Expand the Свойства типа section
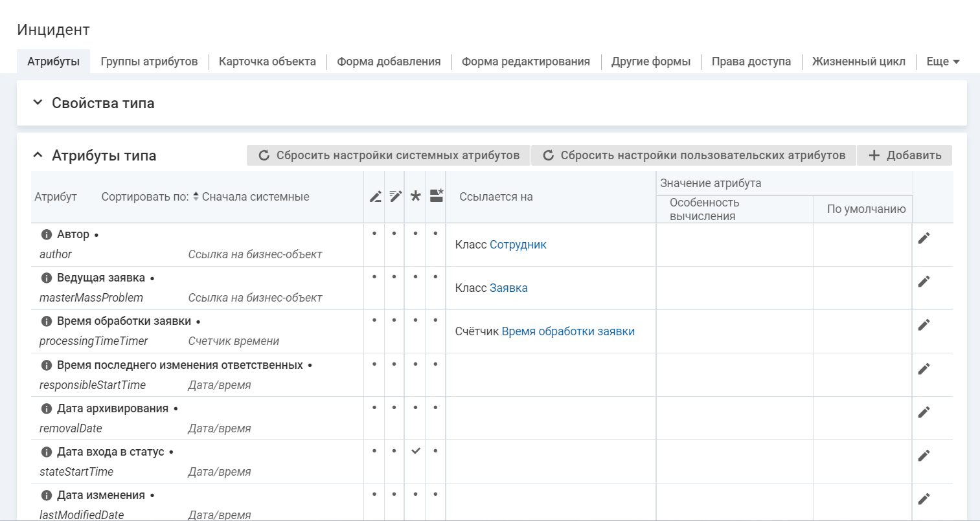980x521 pixels. pyautogui.click(x=38, y=103)
